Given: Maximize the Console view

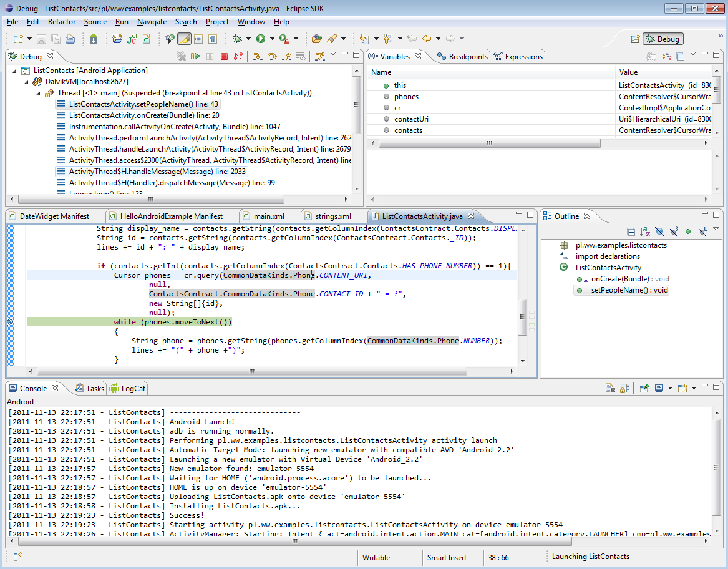Looking at the screenshot, I should coord(716,386).
